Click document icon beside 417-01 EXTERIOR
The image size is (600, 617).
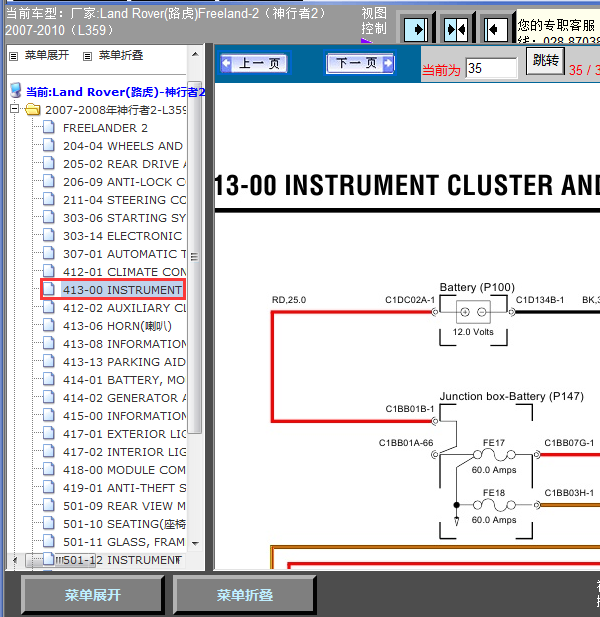48,433
